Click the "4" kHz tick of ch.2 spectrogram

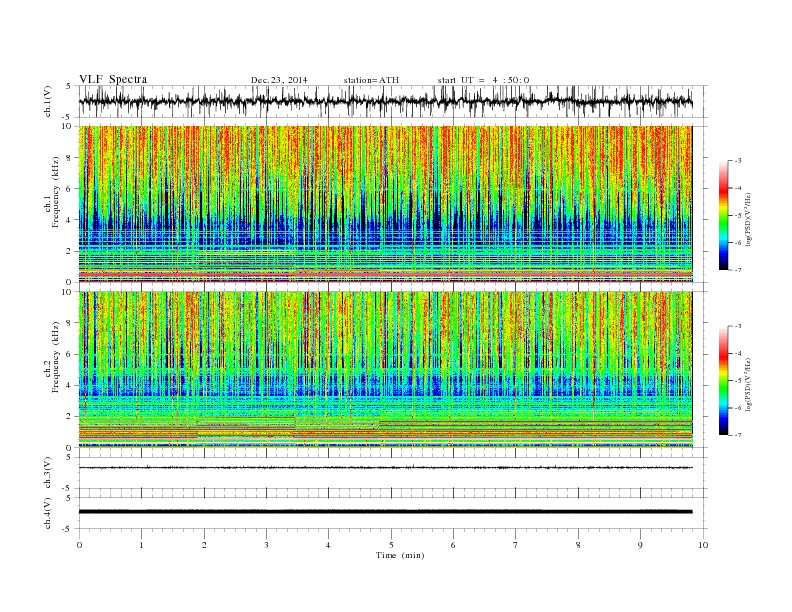(x=69, y=386)
